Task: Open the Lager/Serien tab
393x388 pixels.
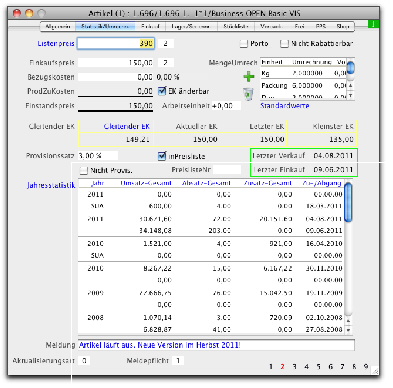Action: [191, 26]
